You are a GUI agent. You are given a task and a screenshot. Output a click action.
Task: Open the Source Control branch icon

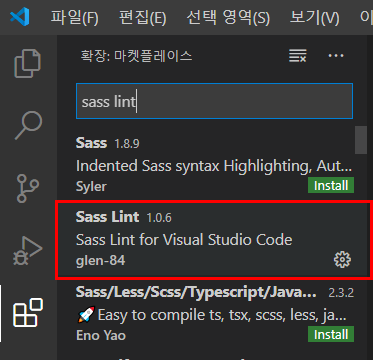tap(28, 188)
